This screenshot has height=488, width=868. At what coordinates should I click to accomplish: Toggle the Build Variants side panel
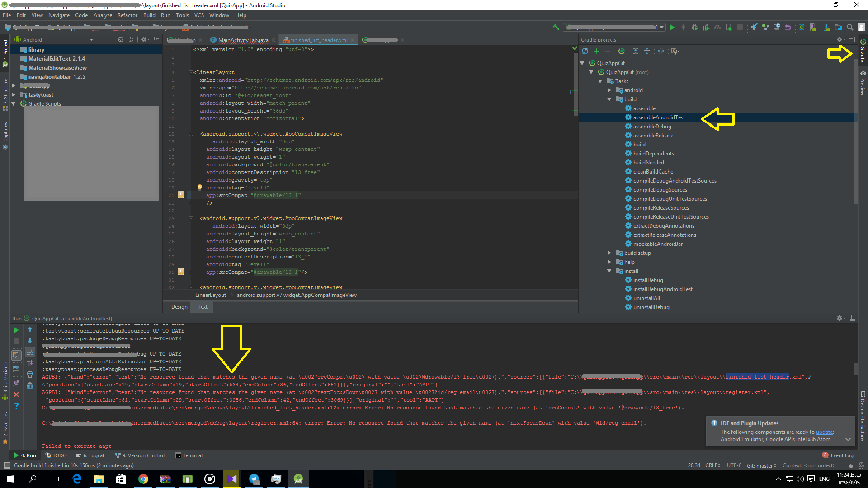(x=5, y=380)
